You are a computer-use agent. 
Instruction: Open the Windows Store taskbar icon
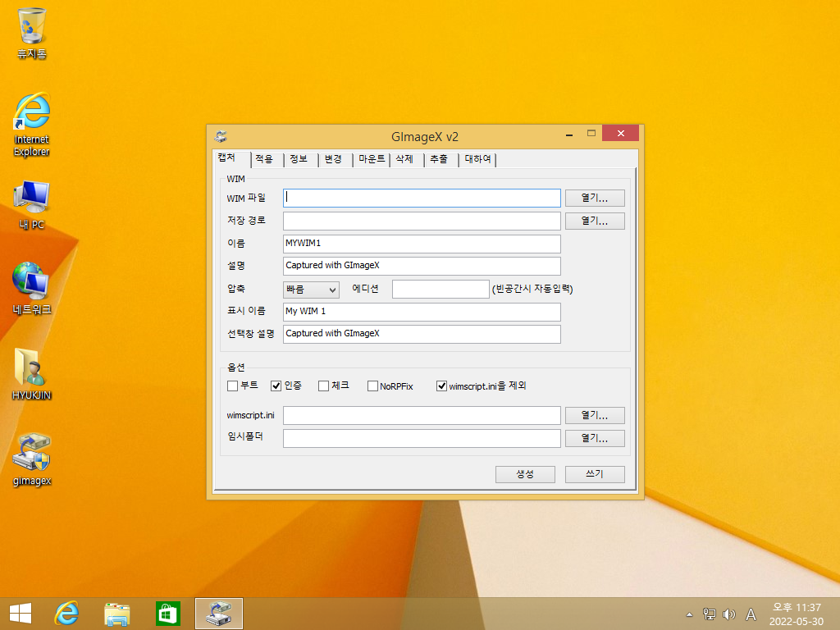[168, 614]
